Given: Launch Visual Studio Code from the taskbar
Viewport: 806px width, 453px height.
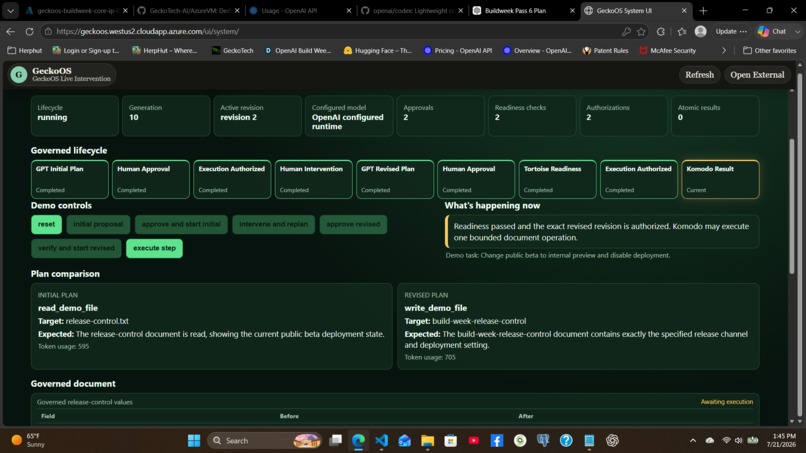Looking at the screenshot, I should pyautogui.click(x=381, y=441).
